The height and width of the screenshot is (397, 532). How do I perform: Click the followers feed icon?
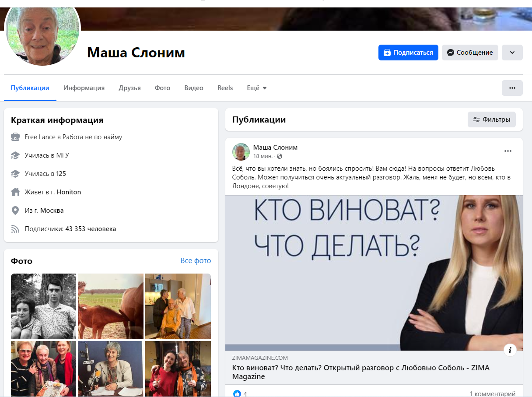(x=15, y=229)
